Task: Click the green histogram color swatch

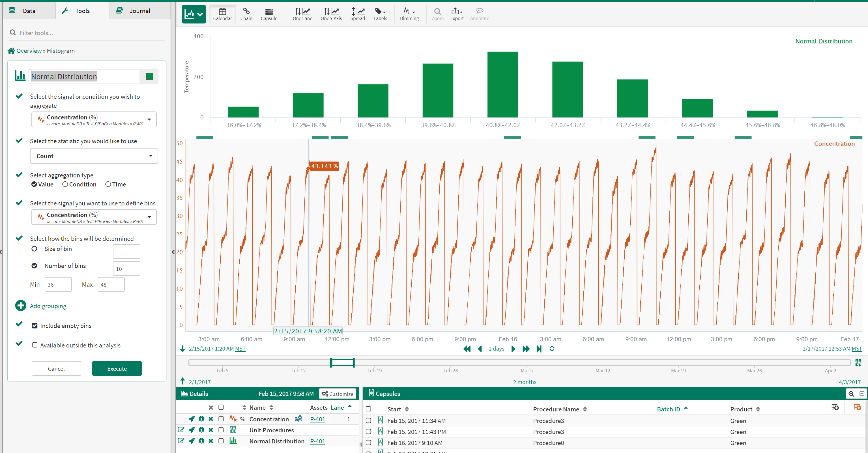Action: [x=150, y=76]
